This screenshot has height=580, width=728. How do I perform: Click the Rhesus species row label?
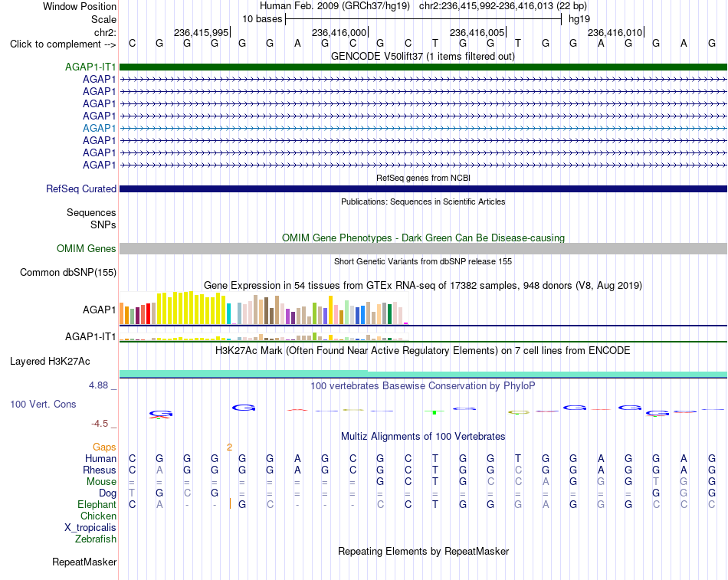100,470
